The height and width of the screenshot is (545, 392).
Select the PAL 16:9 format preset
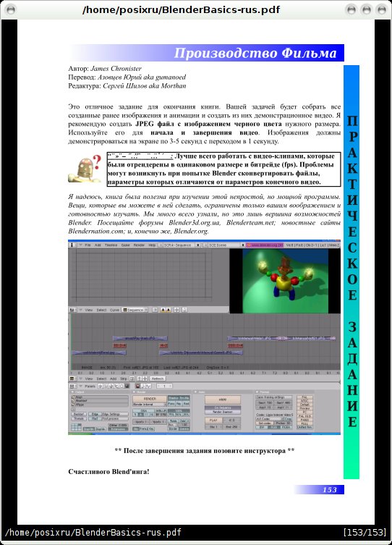(x=304, y=416)
